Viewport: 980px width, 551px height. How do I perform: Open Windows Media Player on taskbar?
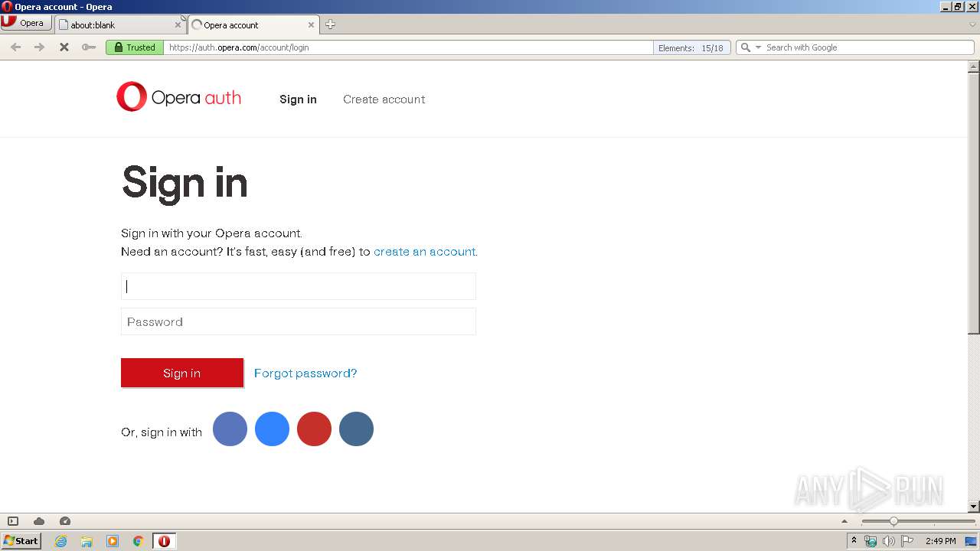coord(113,541)
